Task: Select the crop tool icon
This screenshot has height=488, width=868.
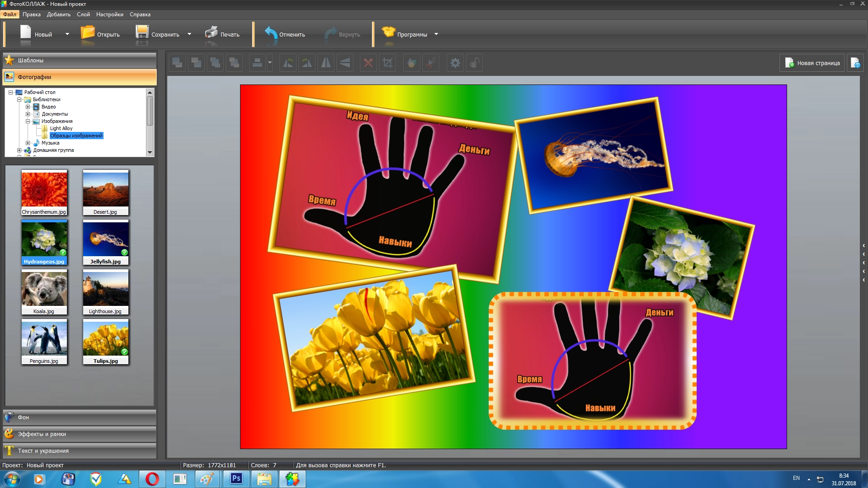Action: pyautogui.click(x=387, y=63)
